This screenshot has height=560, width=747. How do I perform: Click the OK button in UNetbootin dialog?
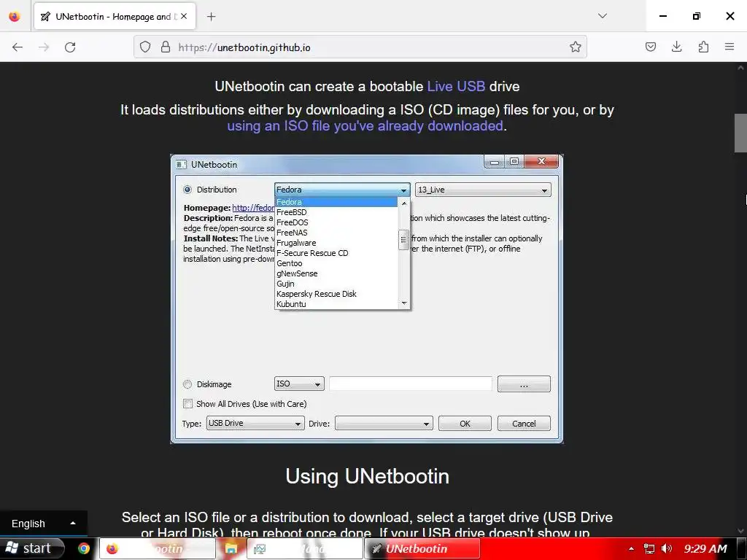pyautogui.click(x=465, y=424)
